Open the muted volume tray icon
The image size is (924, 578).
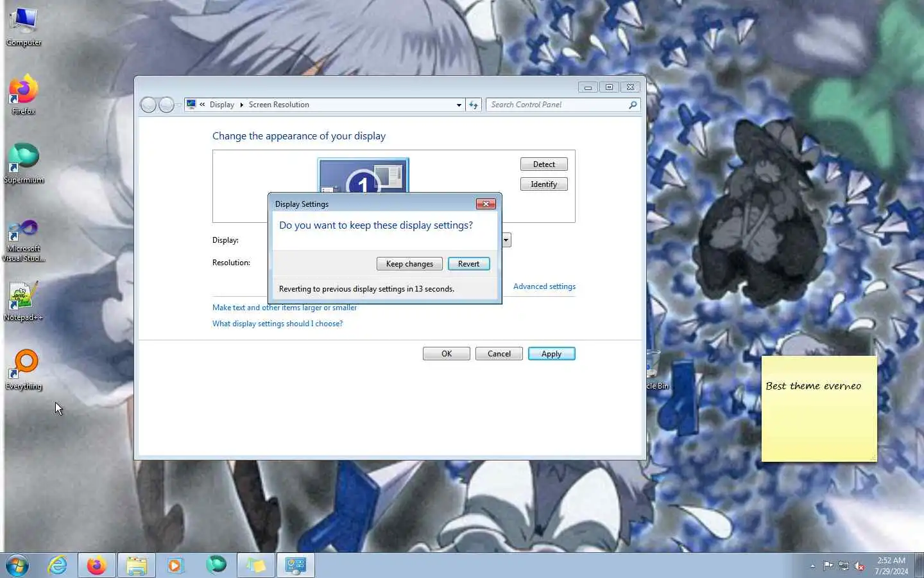tap(859, 566)
